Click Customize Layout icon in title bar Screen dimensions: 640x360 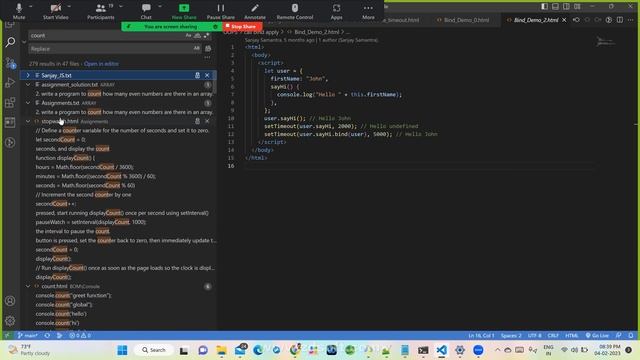coord(577,7)
